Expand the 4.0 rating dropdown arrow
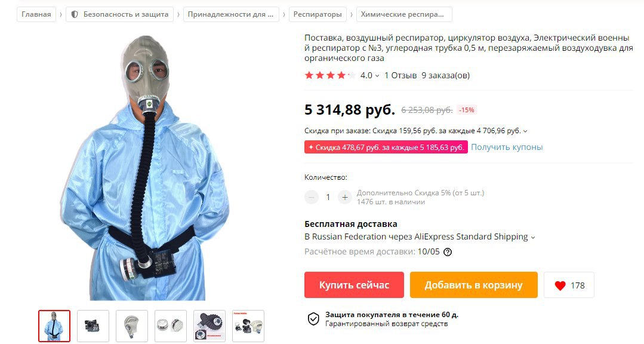 377,76
